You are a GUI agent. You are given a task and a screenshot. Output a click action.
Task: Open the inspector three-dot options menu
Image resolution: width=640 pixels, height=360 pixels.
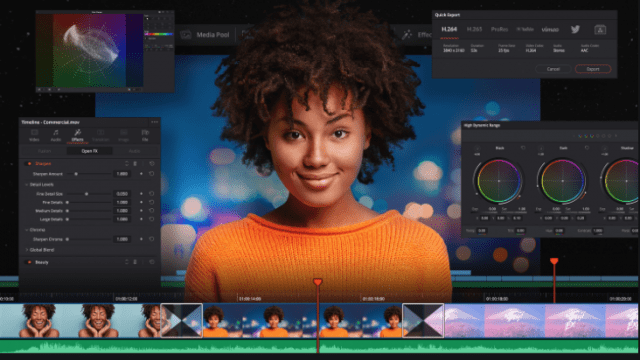[154, 122]
